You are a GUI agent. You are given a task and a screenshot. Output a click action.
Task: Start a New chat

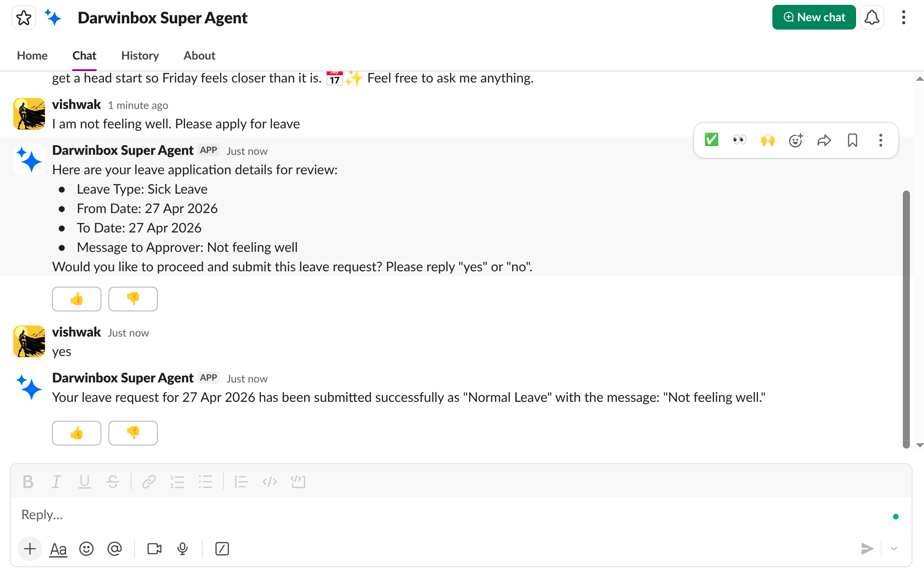(x=814, y=17)
